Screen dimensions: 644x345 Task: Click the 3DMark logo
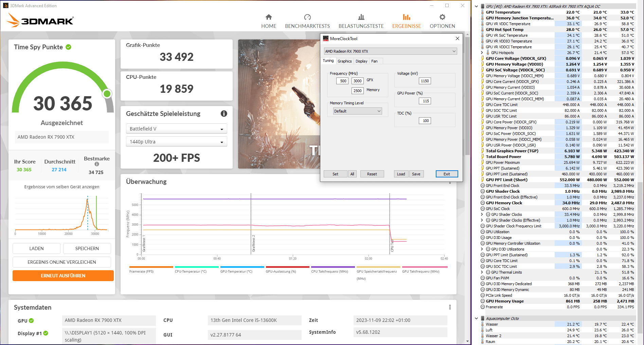[40, 20]
